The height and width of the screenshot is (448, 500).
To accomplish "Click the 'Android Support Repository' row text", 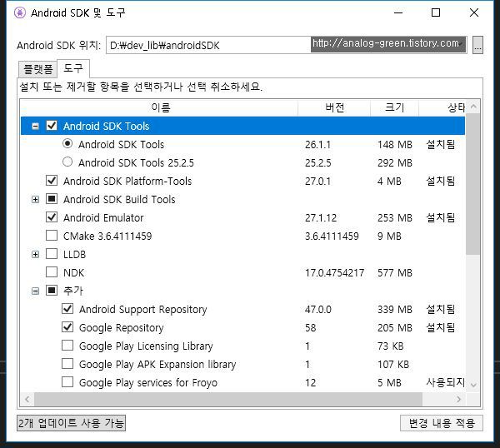I will tap(142, 310).
